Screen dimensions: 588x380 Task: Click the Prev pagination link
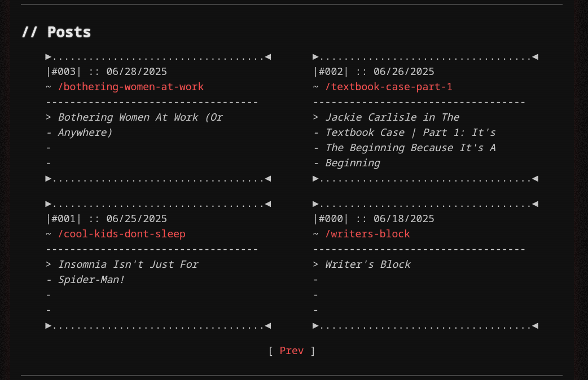tap(291, 351)
